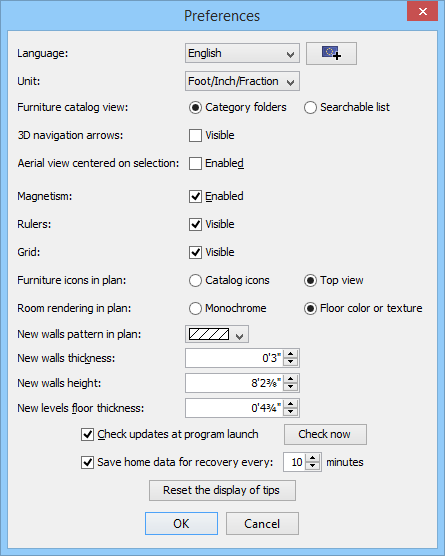
Task: Uncheck the Grid Visible checkbox
Action: (x=195, y=252)
